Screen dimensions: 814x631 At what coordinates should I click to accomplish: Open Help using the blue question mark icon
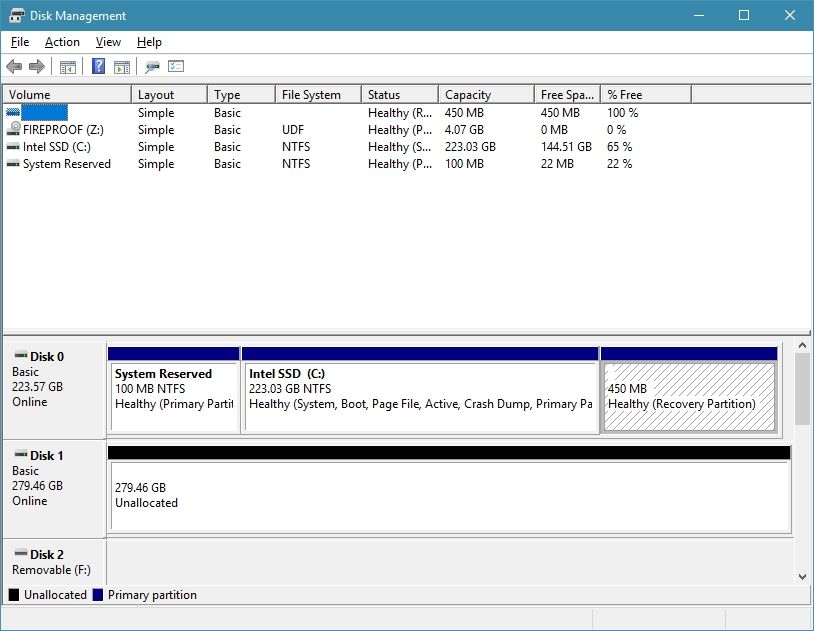tap(97, 66)
